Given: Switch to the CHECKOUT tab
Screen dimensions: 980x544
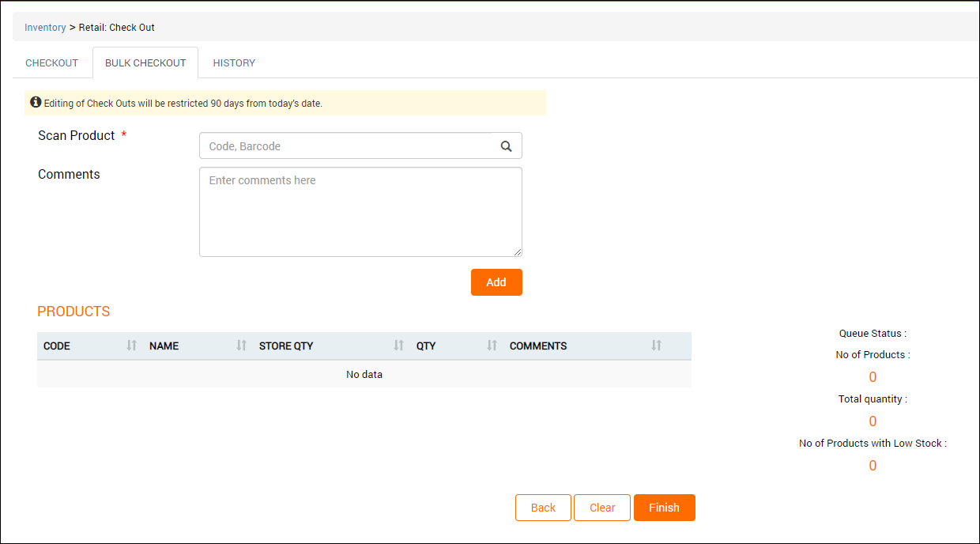Looking at the screenshot, I should coord(52,62).
